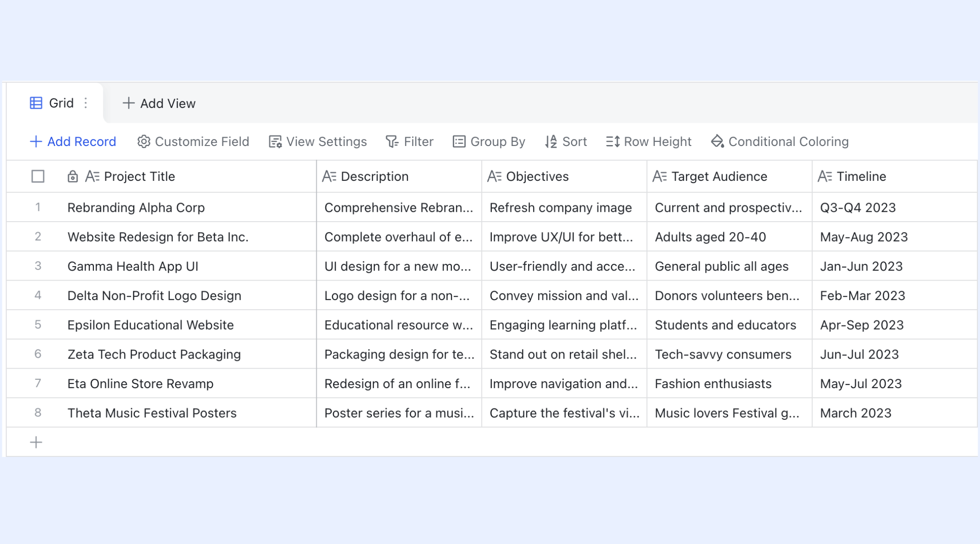Click the Tech-savvy consumers cell
This screenshot has width=980, height=544.
(x=730, y=354)
